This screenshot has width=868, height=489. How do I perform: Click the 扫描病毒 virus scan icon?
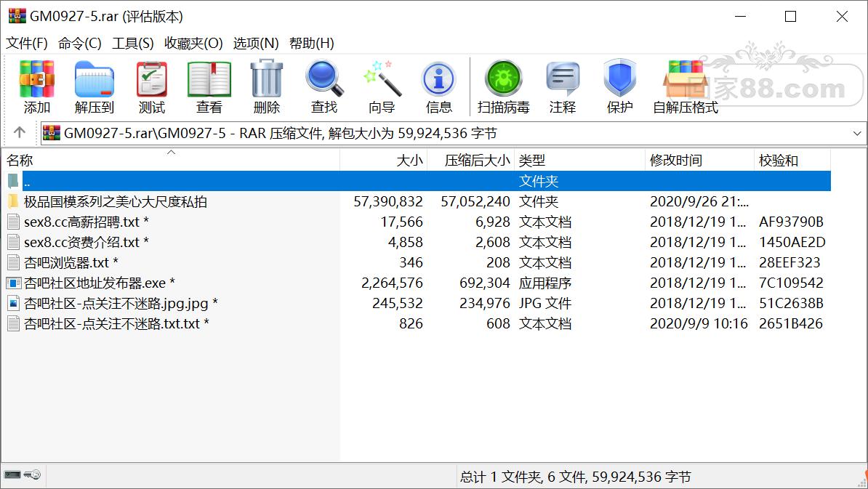pos(503,86)
